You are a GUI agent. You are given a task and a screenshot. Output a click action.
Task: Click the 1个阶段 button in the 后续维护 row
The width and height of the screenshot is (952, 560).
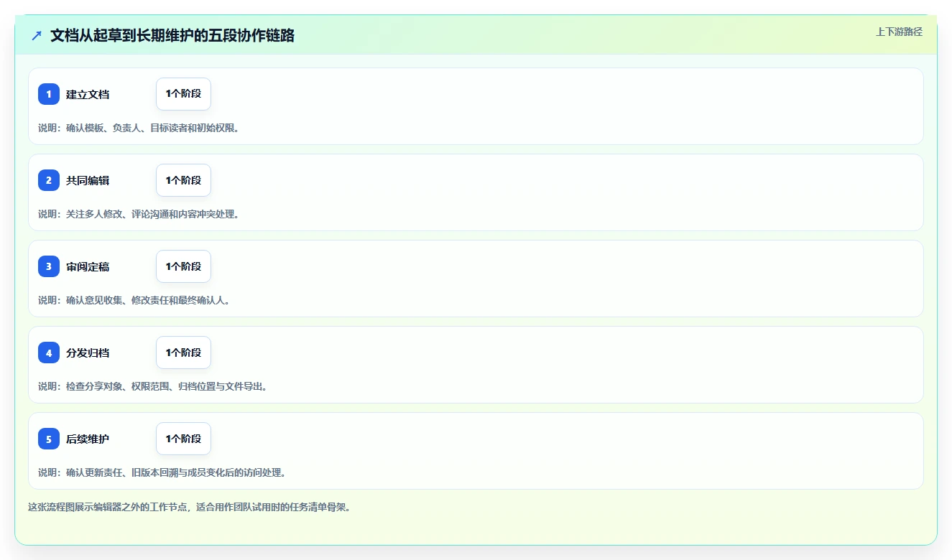[x=183, y=439]
